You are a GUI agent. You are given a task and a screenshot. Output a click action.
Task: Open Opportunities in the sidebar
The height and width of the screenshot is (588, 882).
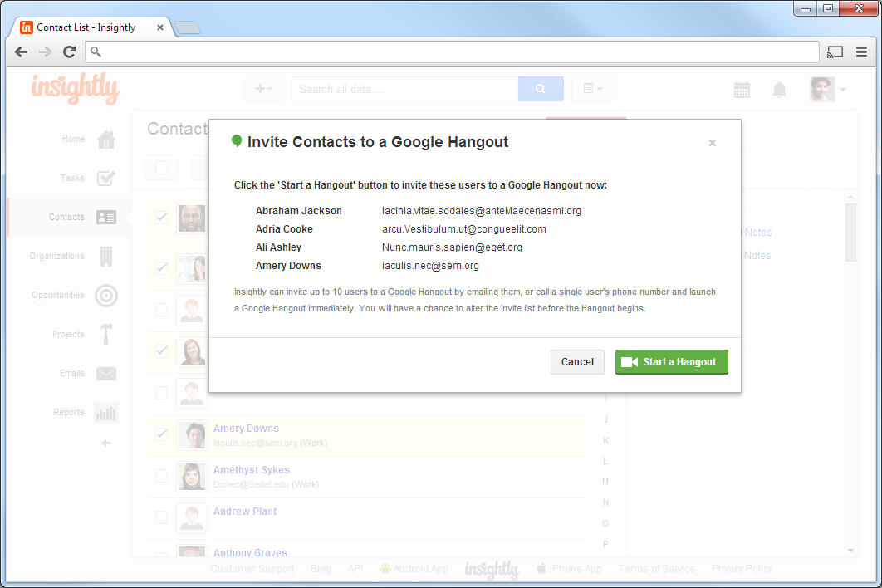pos(58,295)
